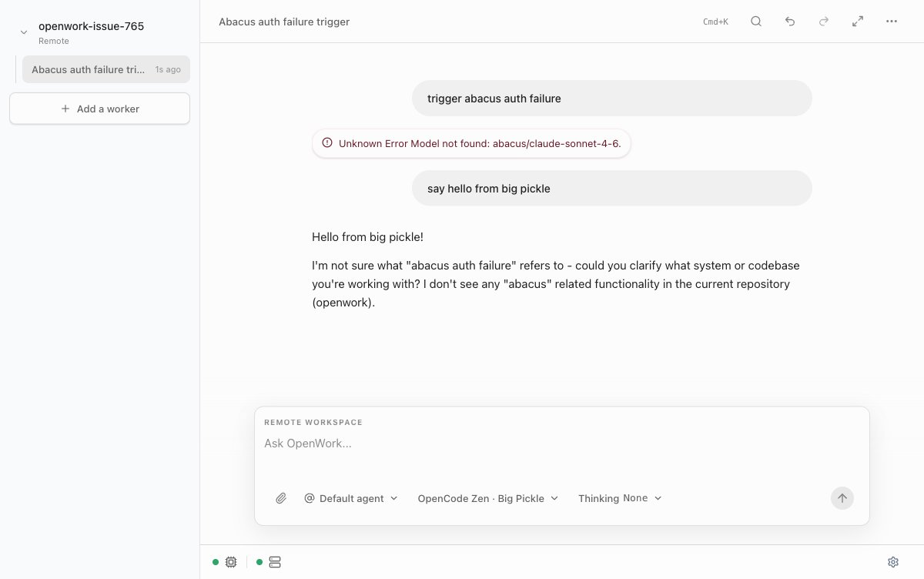
Task: Click the CPU chip status icon
Action: [231, 562]
